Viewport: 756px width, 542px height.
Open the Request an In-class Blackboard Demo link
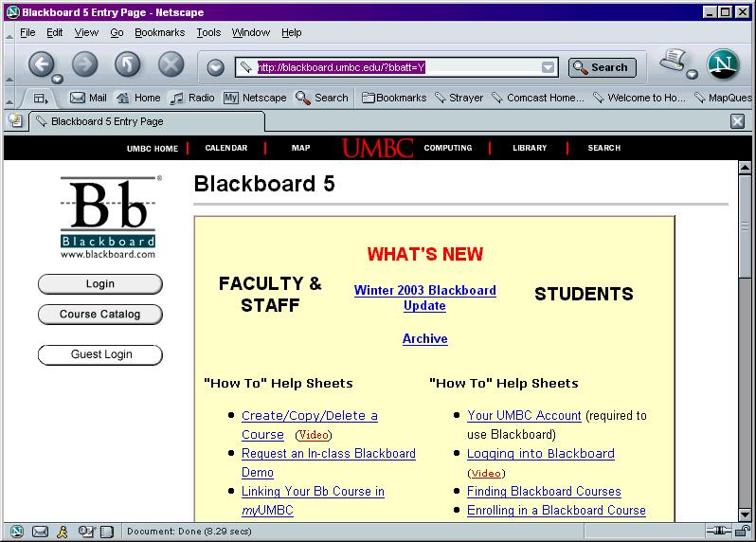[329, 463]
